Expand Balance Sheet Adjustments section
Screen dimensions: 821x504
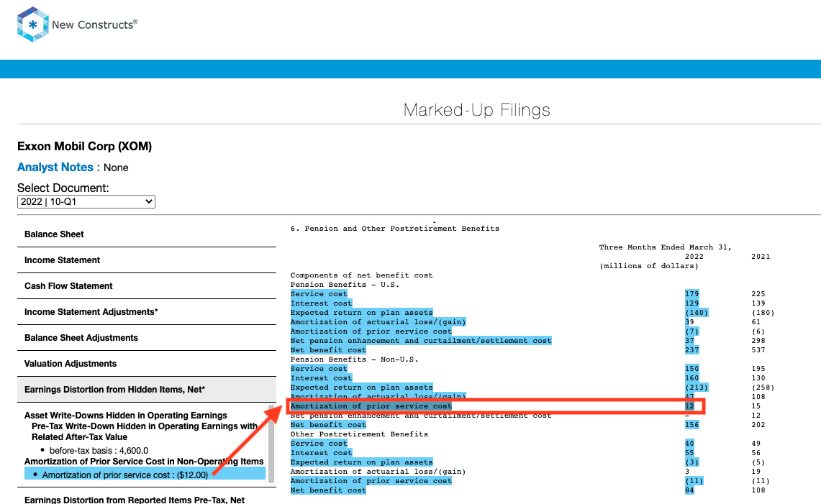(x=147, y=338)
